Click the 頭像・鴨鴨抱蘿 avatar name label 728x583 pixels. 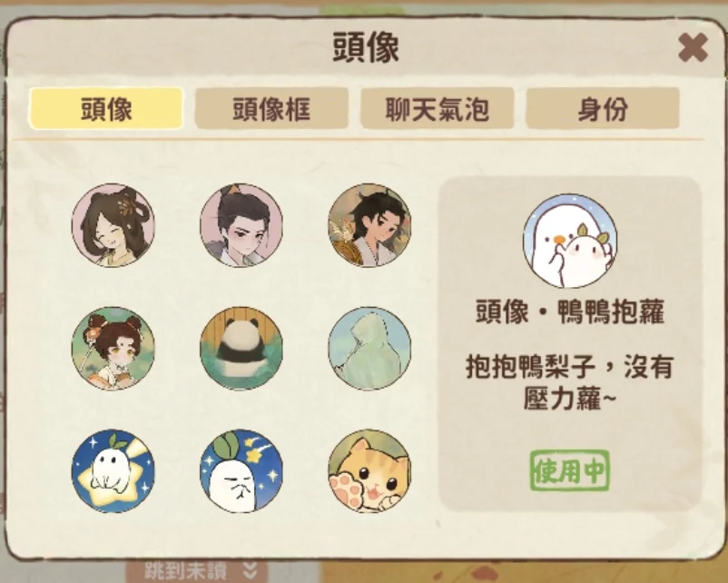[570, 311]
